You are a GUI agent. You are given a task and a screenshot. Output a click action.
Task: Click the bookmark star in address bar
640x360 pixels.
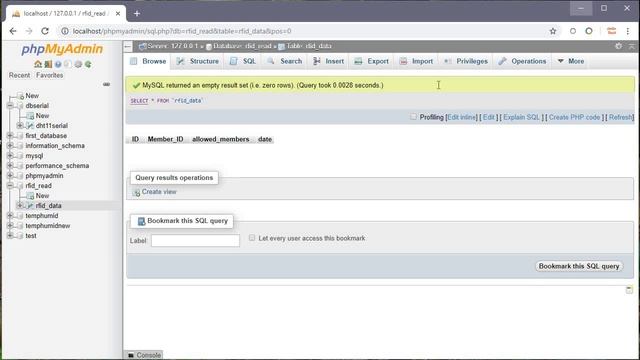coord(553,31)
